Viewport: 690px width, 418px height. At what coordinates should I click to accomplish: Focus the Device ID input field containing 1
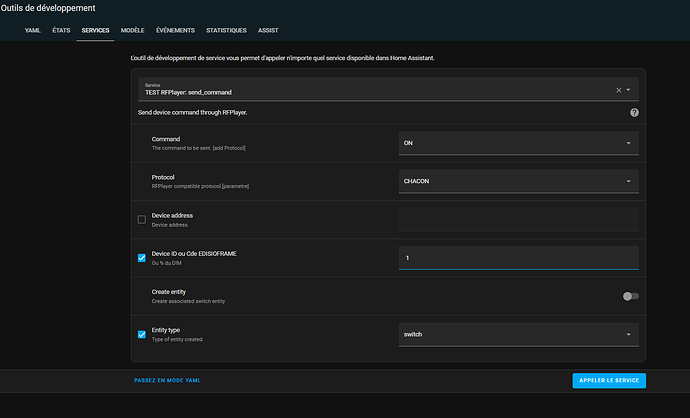tap(518, 258)
